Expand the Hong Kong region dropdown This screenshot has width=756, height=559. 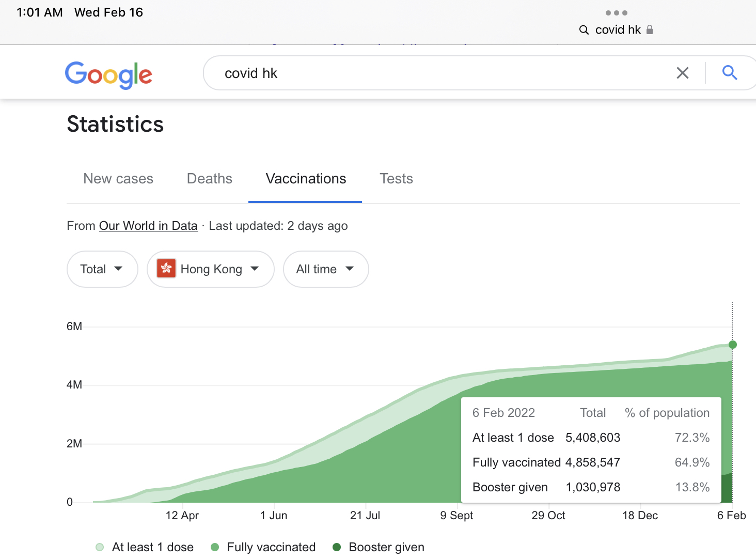[210, 269]
